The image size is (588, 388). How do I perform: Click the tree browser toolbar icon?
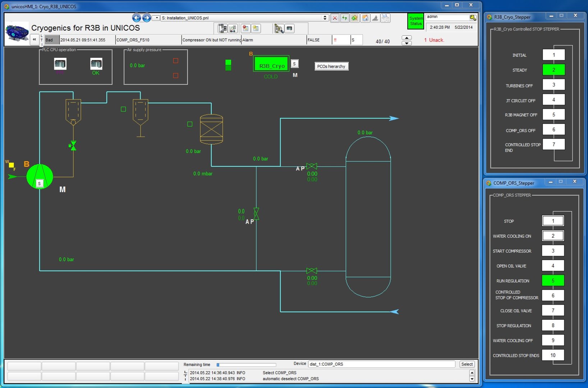click(222, 28)
